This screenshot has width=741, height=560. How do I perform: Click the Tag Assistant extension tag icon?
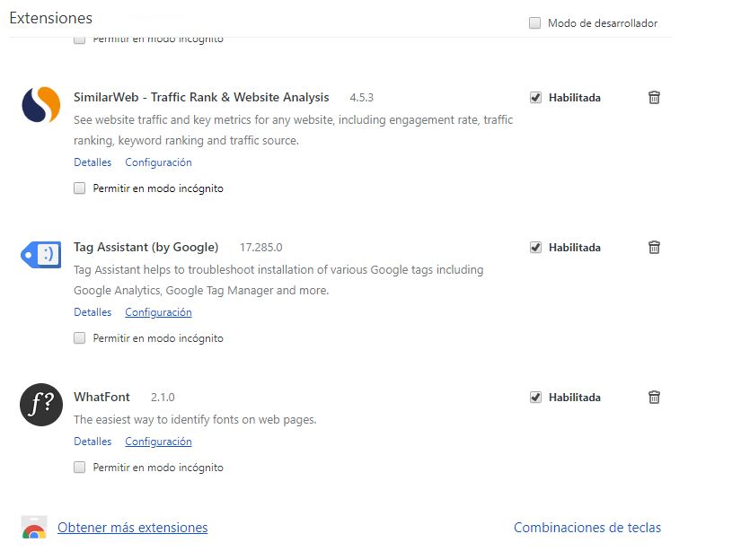click(x=41, y=255)
